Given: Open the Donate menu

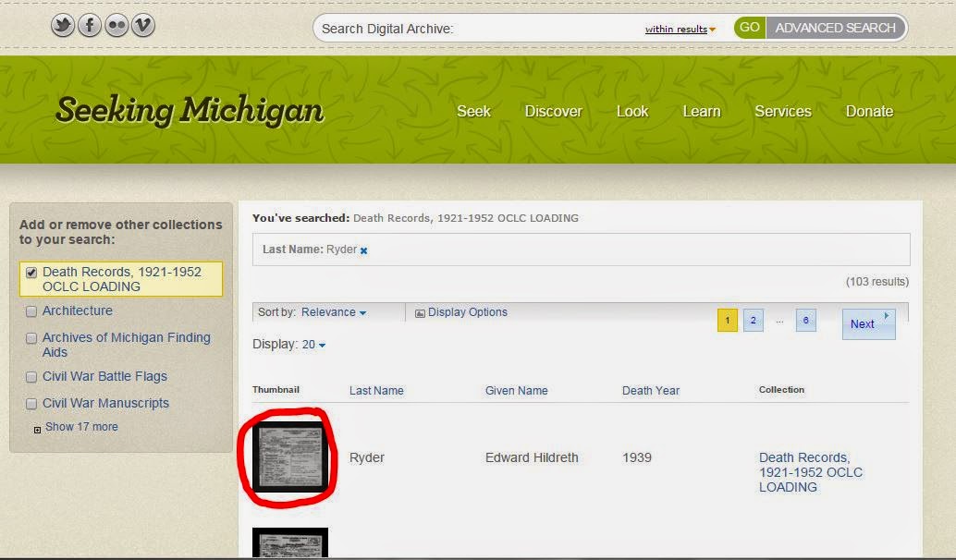Looking at the screenshot, I should pos(869,112).
